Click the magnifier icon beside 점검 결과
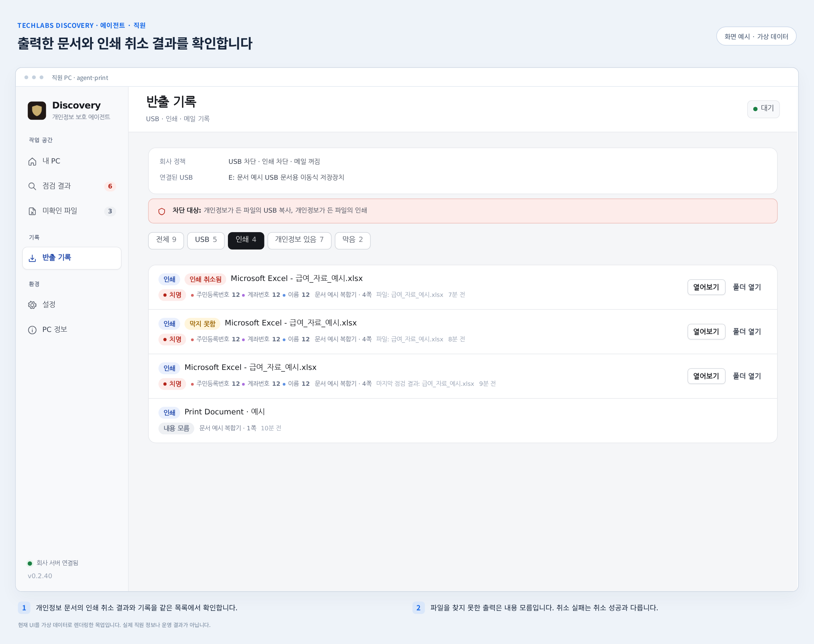814x644 pixels. [x=33, y=186]
